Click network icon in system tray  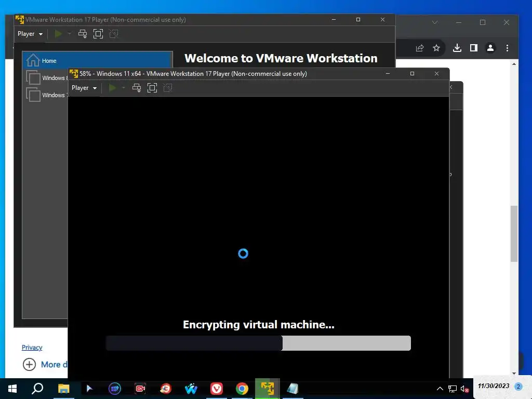coord(453,389)
